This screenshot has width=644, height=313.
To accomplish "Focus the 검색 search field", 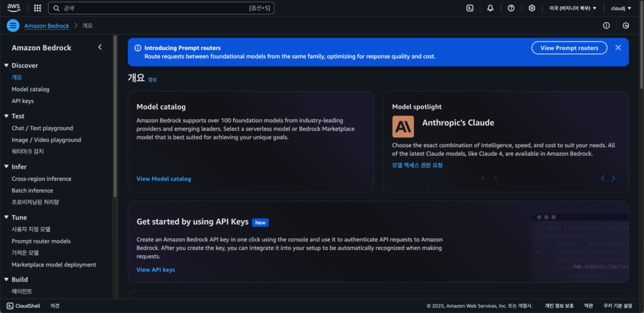I will (x=161, y=8).
